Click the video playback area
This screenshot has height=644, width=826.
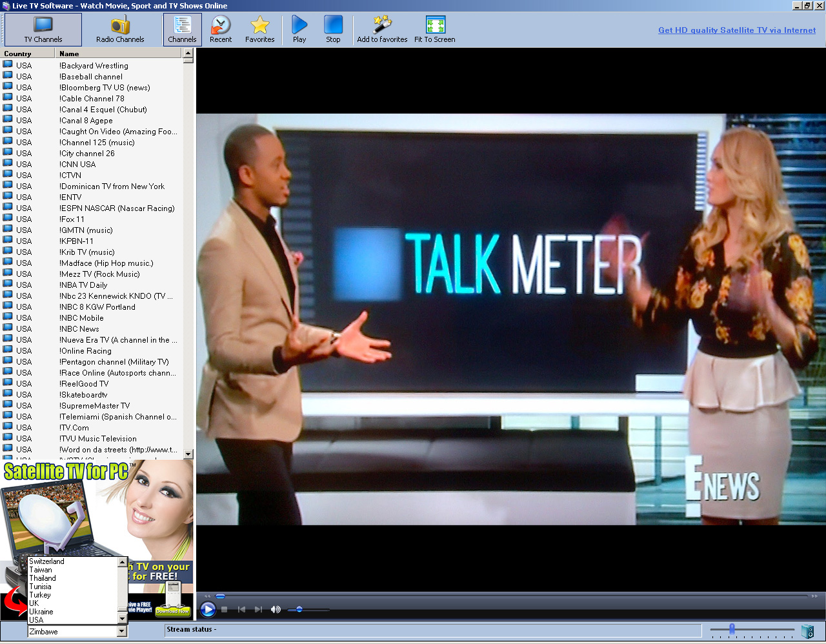coord(511,319)
